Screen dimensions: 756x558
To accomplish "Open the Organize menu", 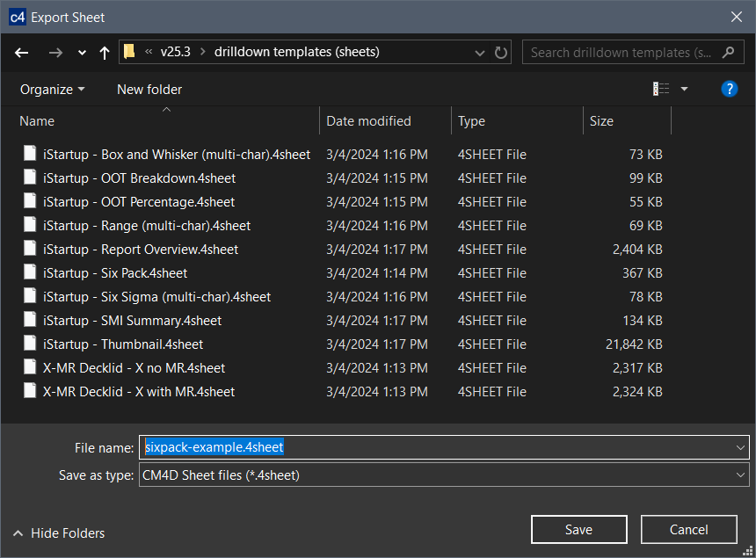I will coord(53,89).
